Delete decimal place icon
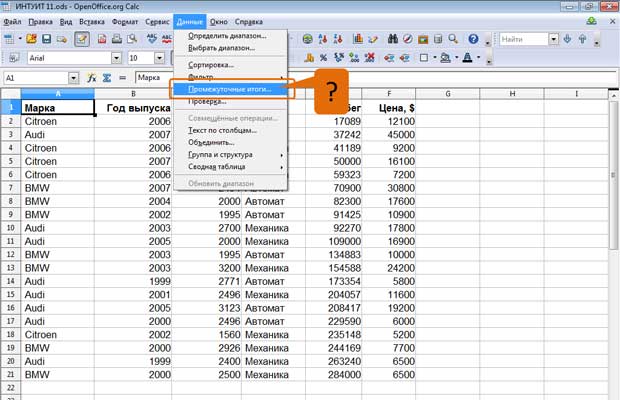 (x=369, y=58)
